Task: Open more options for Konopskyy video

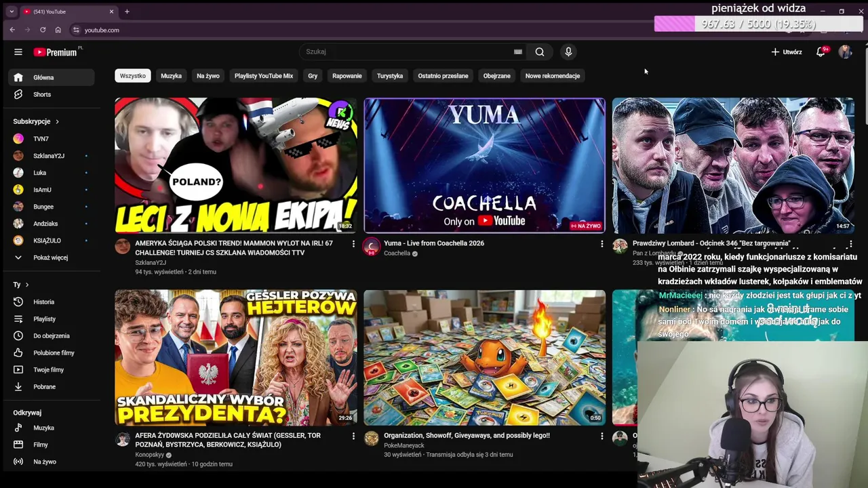Action: [x=353, y=436]
